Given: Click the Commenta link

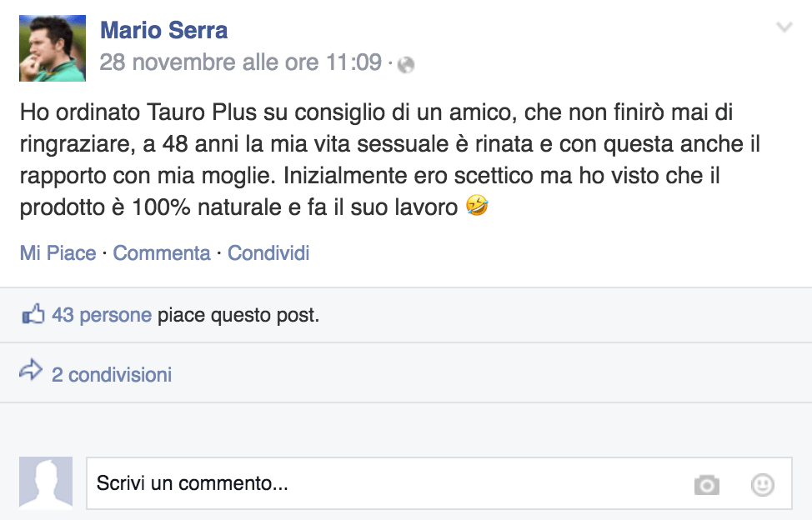Looking at the screenshot, I should pos(162,252).
